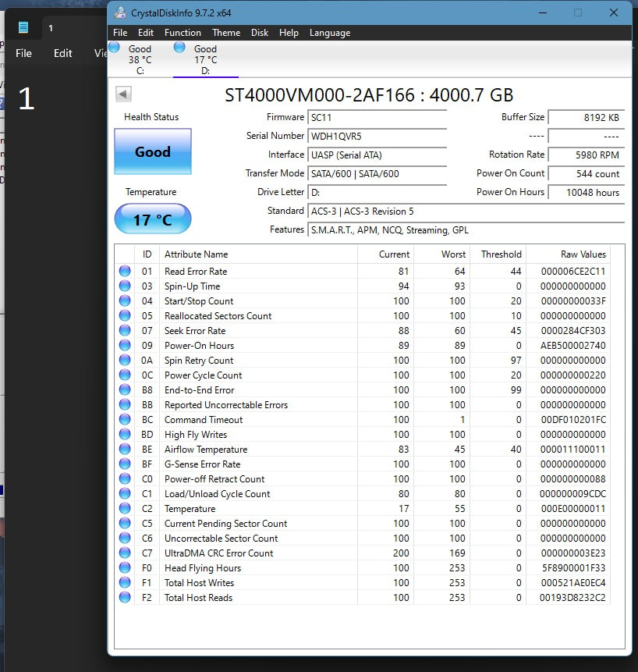Screen dimensions: 638x672
Task: Open the Theme menu
Action: click(226, 33)
